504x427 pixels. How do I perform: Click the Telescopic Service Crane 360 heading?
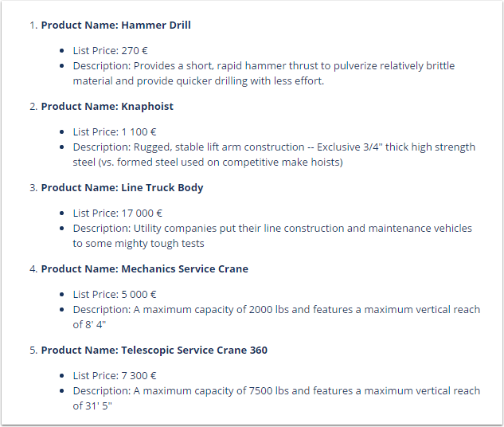tap(154, 351)
